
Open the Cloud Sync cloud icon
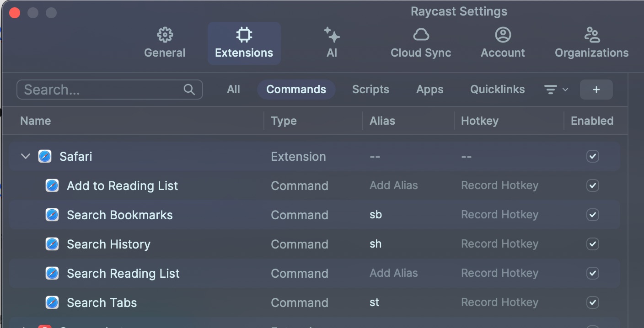[421, 35]
